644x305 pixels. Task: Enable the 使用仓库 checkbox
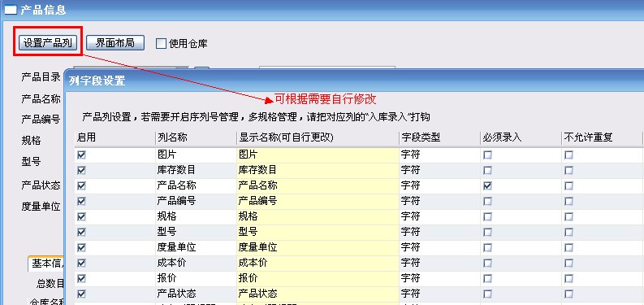tap(161, 44)
